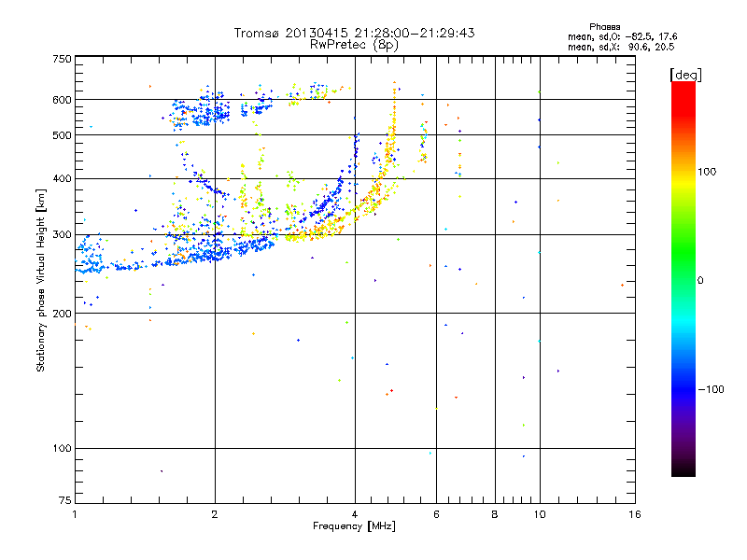
Task: Click the x-axis tick label '8'
Action: point(495,514)
